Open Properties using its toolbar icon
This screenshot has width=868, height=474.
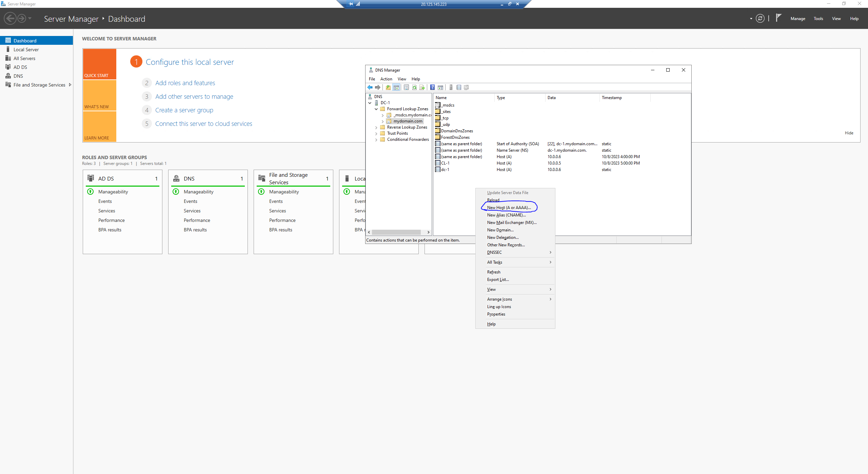(x=406, y=88)
